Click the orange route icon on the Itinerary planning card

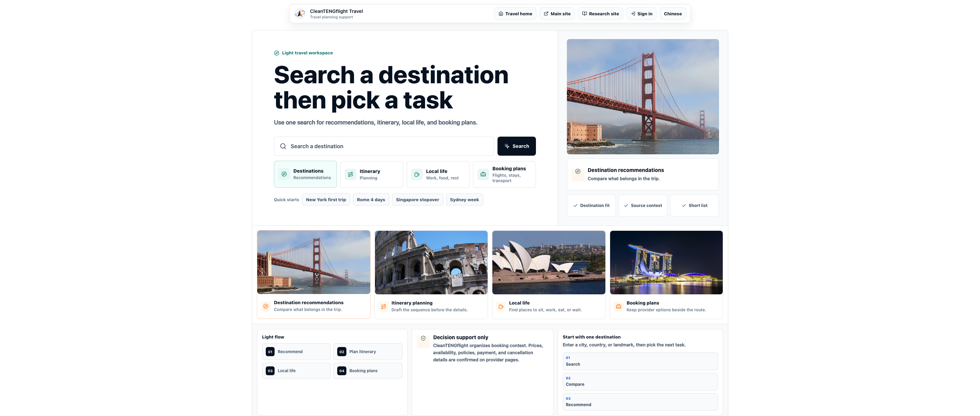[383, 307]
